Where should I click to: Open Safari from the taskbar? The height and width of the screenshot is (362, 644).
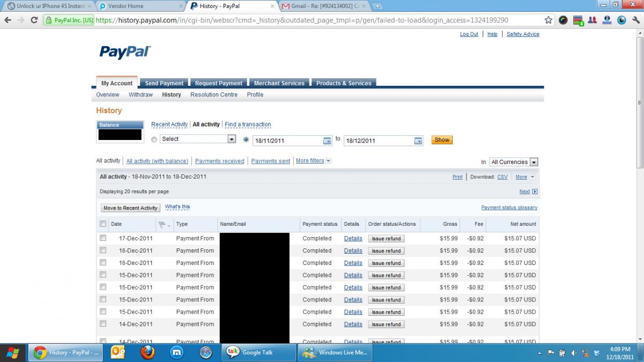(206, 352)
